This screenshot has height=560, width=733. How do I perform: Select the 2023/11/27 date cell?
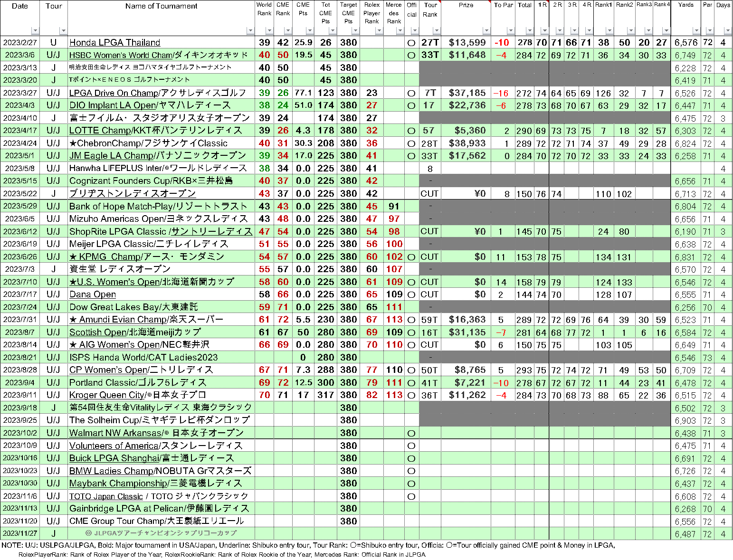click(x=20, y=534)
